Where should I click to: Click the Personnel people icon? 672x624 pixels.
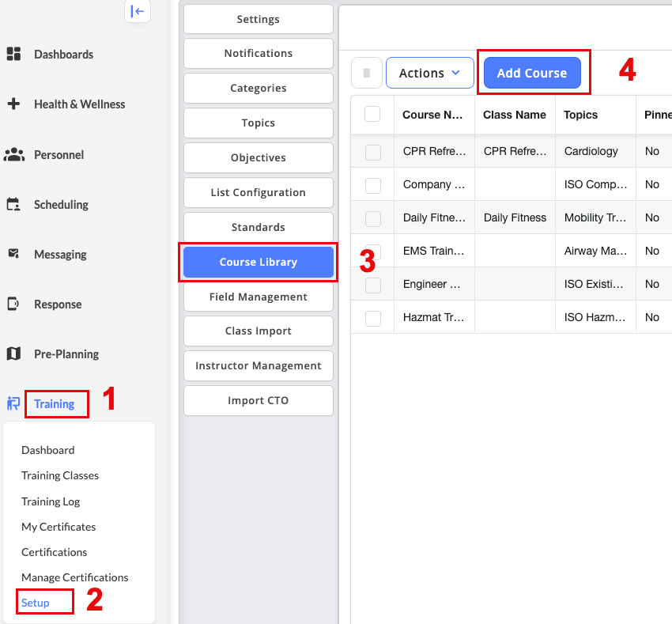point(13,155)
